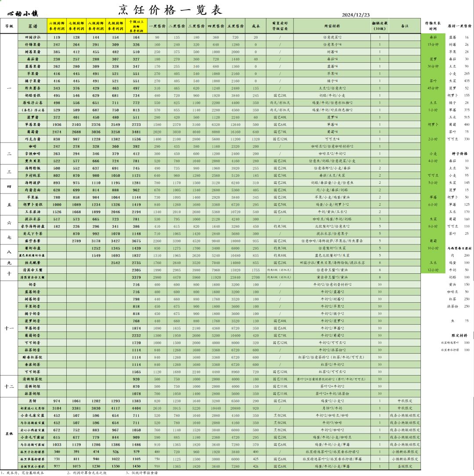Click the 圣诞限定 note cell
Image resolution: width=474 pixels, height=476 pixels.
coord(405,466)
